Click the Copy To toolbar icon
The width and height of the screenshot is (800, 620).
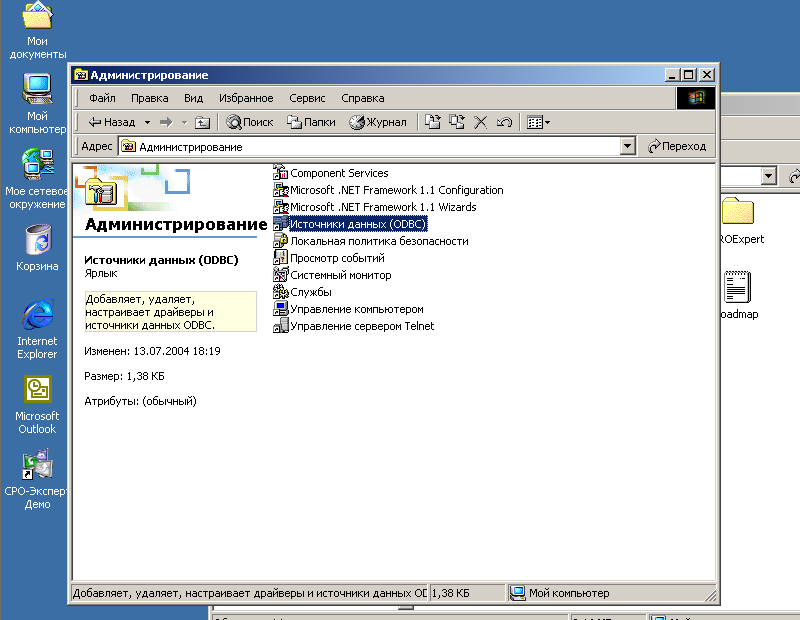tap(457, 122)
